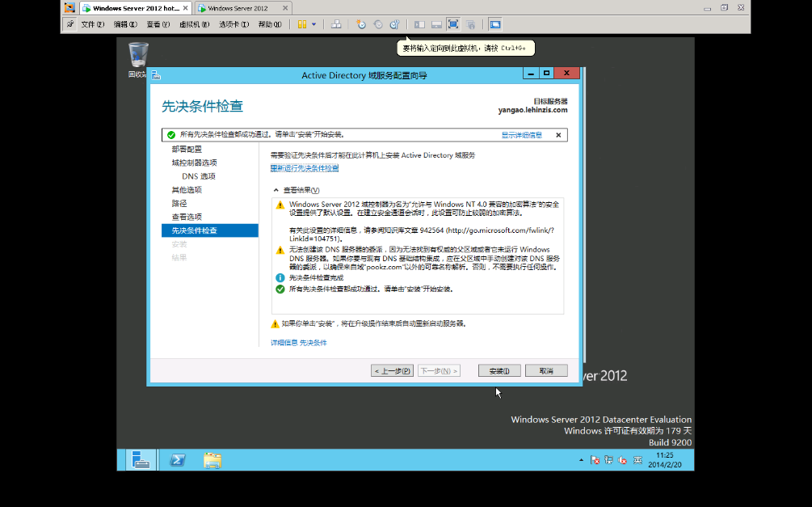The height and width of the screenshot is (507, 812).
Task: Click the wizard title bar server icon
Action: [156, 76]
